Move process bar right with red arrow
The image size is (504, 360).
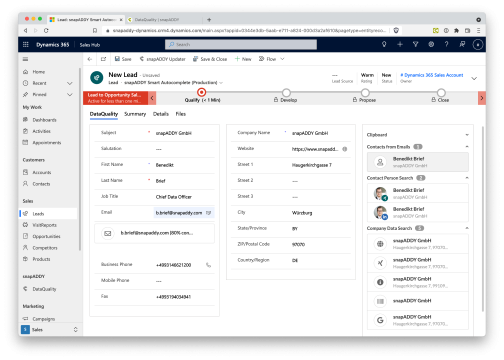pyautogui.click(x=482, y=98)
